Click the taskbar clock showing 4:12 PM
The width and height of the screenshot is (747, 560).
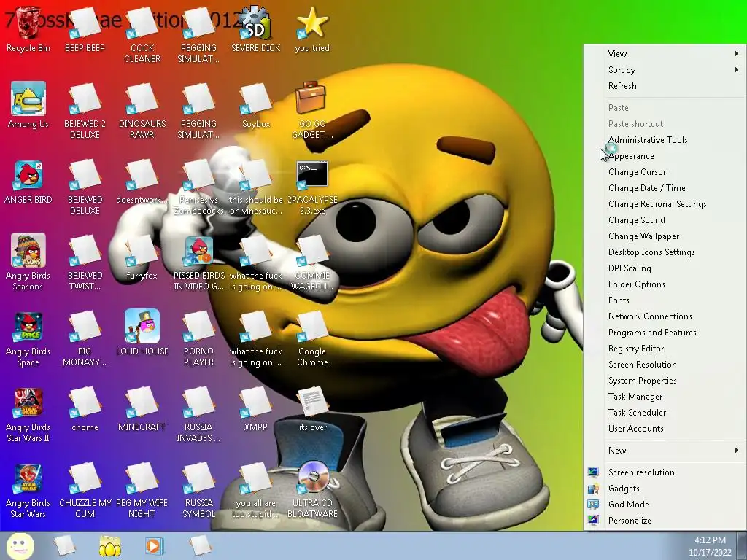(x=710, y=546)
